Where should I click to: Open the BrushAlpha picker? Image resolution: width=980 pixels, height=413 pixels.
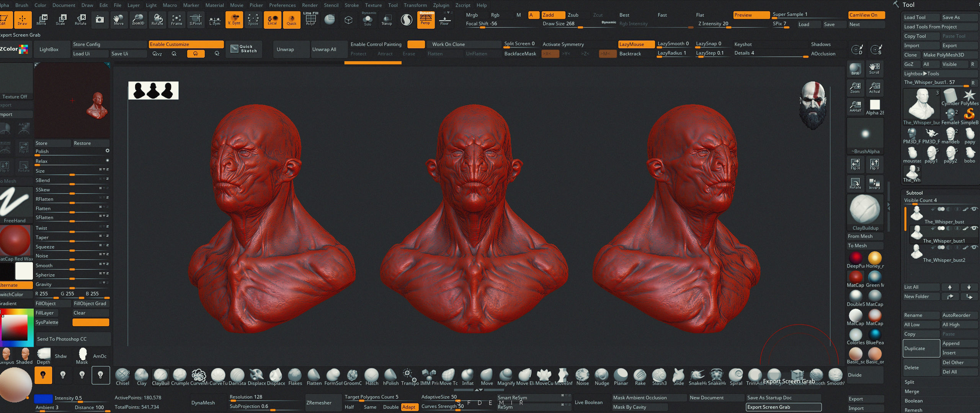click(x=865, y=136)
